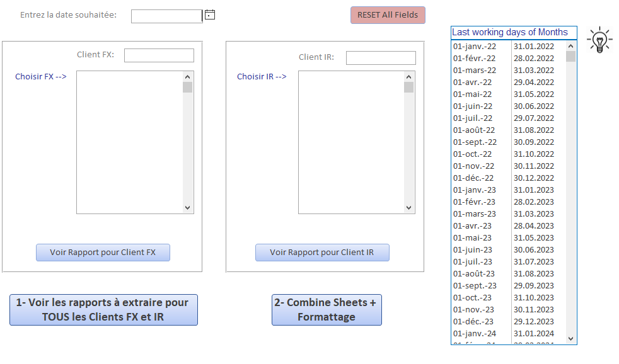Run Voir les rapports pour TOUS les Clients
This screenshot has width=619, height=364.
point(103,310)
